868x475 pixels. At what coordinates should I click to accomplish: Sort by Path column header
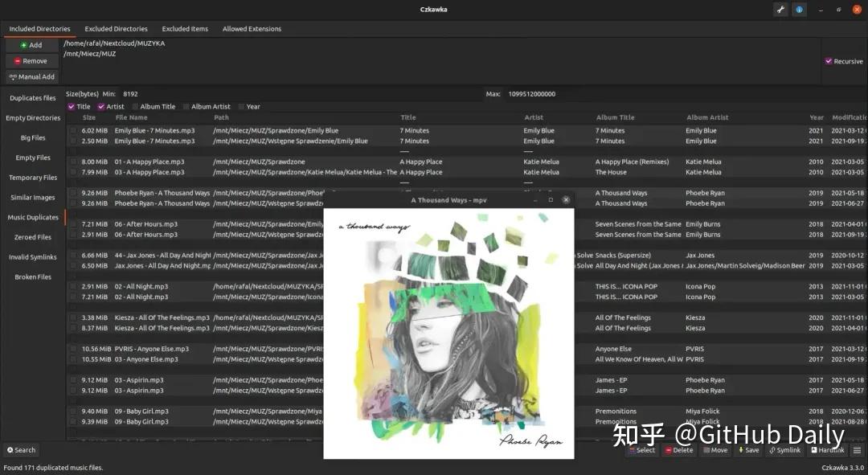tap(222, 117)
